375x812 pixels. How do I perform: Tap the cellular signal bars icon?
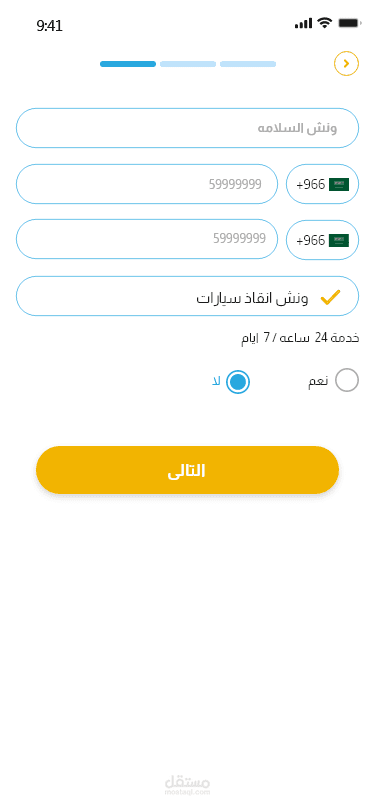(x=304, y=23)
